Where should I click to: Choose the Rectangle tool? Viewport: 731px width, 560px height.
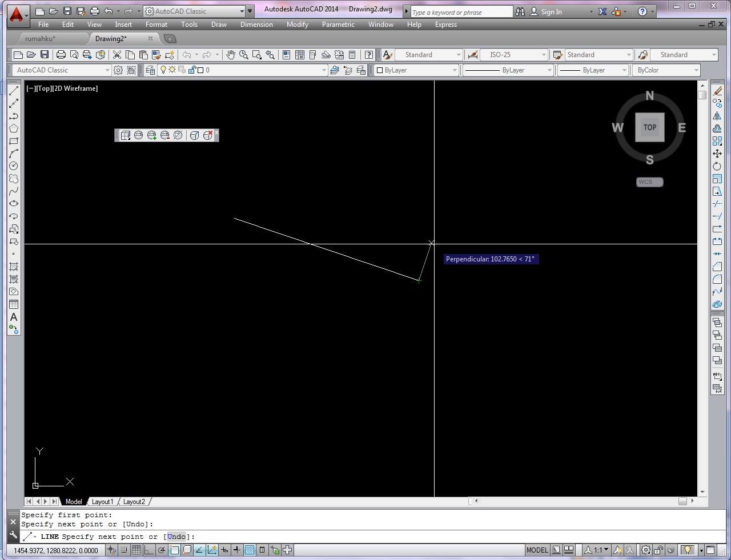pyautogui.click(x=14, y=140)
